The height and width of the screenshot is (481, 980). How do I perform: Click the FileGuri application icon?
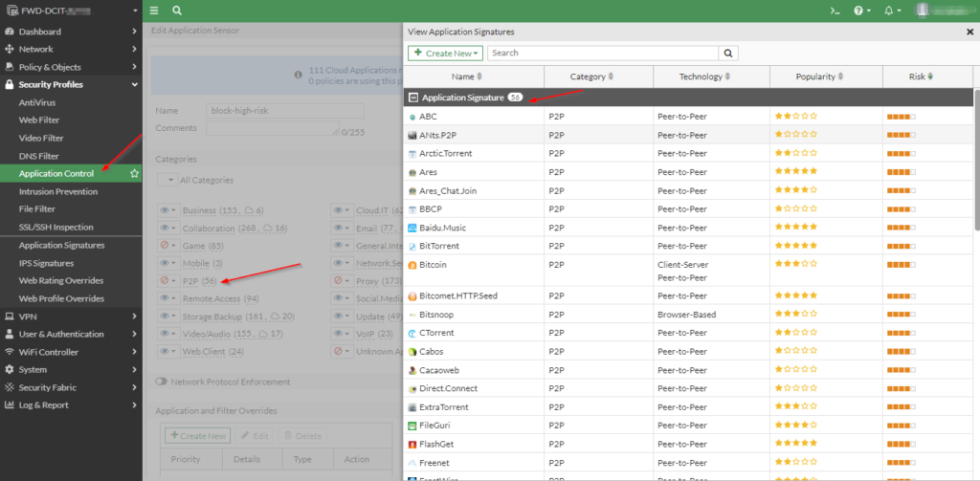pos(412,426)
